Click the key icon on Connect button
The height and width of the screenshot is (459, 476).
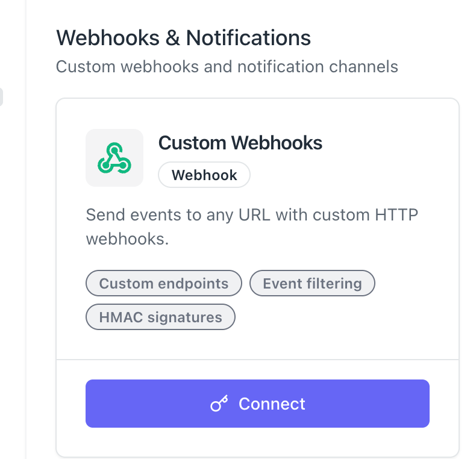click(219, 404)
